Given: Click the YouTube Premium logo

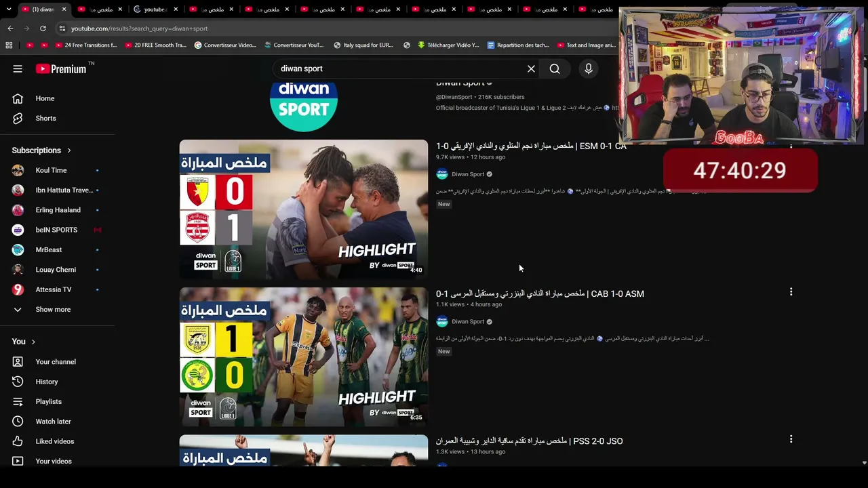Looking at the screenshot, I should [x=61, y=68].
